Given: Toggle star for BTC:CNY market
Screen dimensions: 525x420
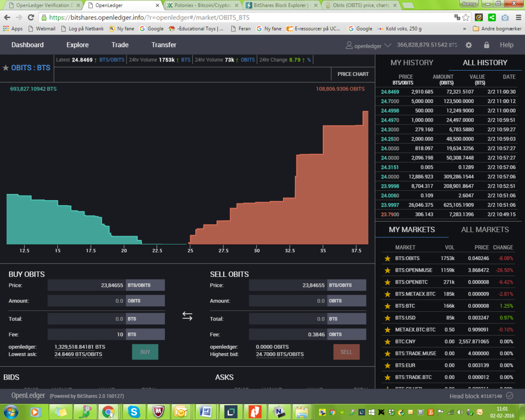Looking at the screenshot, I should coord(388,342).
